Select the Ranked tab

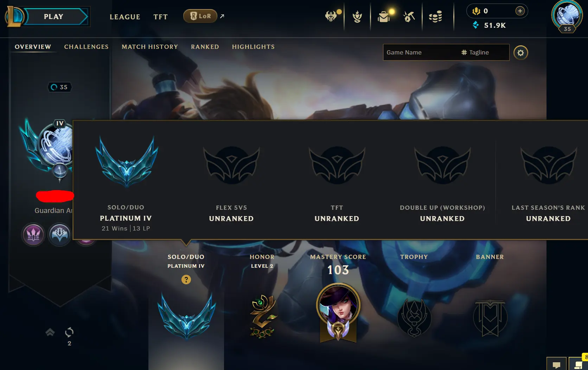[x=205, y=47]
